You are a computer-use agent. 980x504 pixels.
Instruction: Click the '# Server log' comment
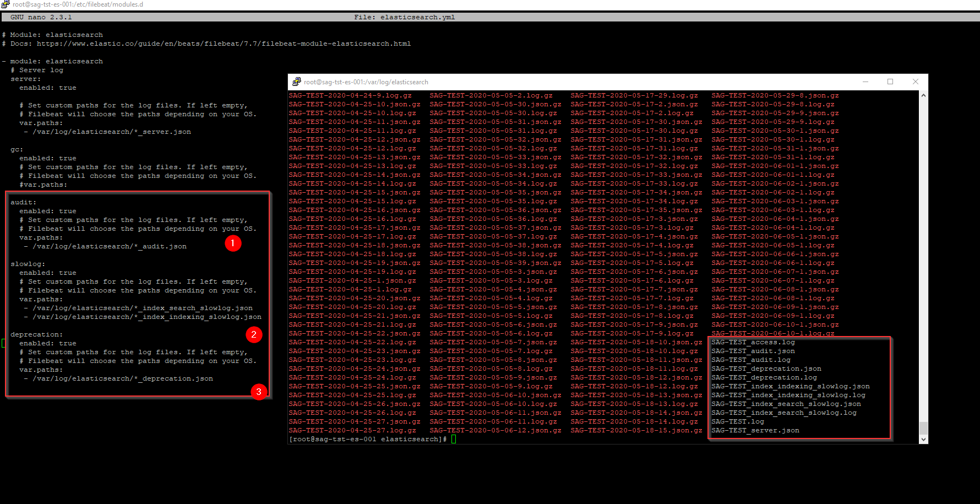(37, 70)
